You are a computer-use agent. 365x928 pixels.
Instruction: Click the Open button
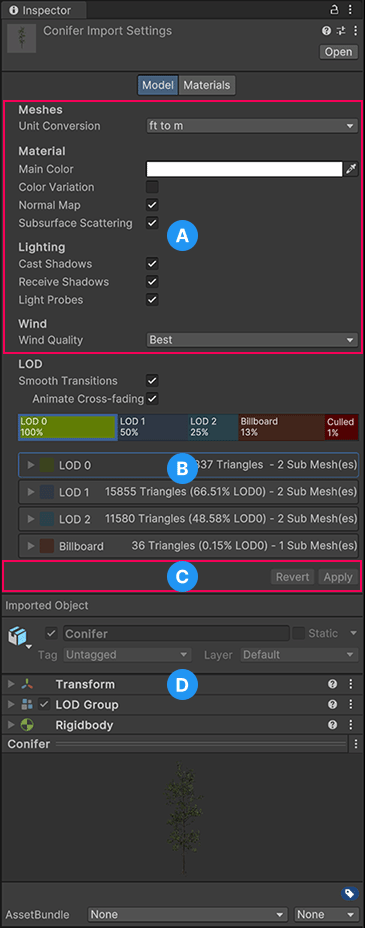(338, 52)
